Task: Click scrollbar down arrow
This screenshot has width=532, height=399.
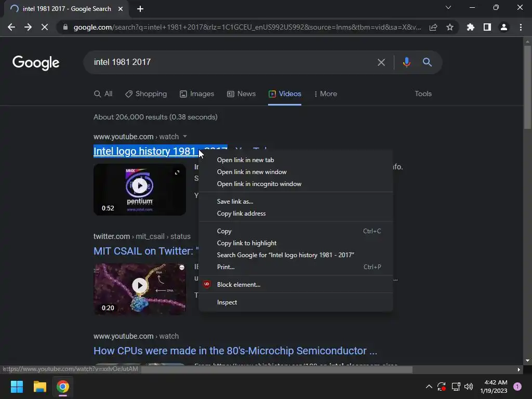Action: click(527, 361)
